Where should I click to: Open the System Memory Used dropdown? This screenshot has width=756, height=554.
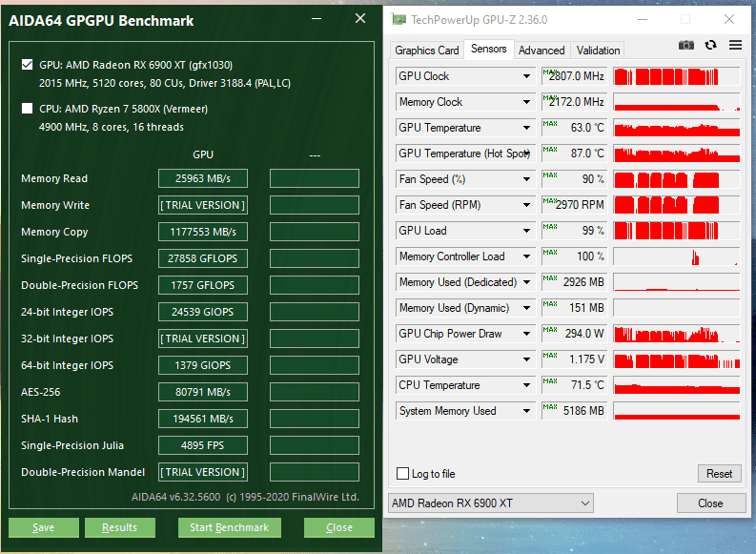[526, 411]
